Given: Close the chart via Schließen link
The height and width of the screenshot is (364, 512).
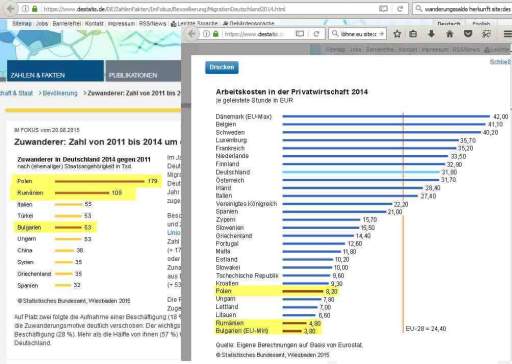Looking at the screenshot, I should (500, 62).
